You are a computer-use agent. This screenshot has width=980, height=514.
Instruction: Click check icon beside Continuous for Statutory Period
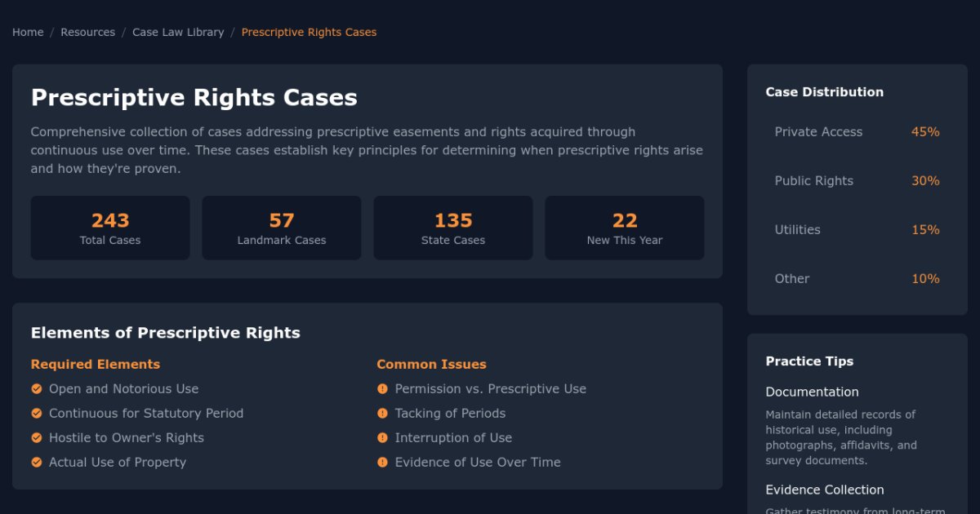tap(37, 414)
